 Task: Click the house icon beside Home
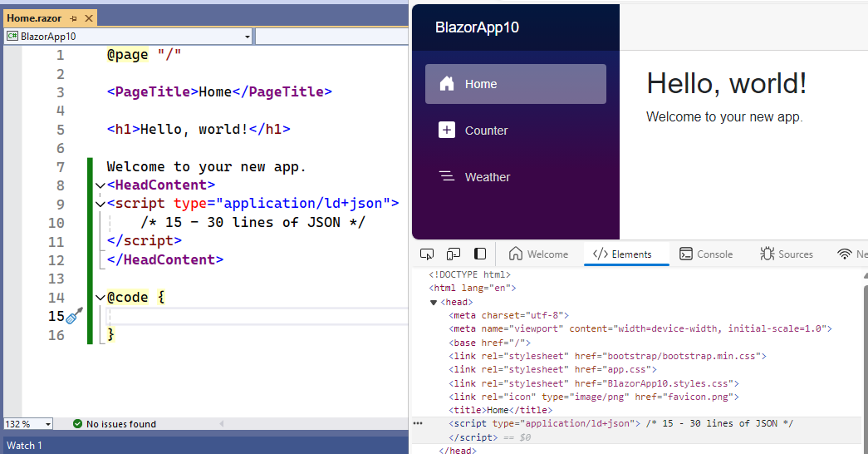(x=447, y=84)
